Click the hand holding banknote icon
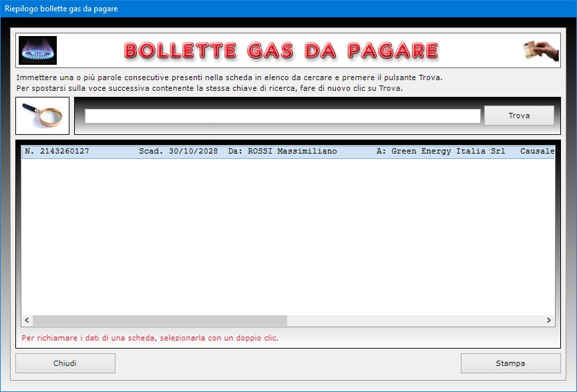Viewport: 577px width, 392px height. pyautogui.click(x=540, y=51)
